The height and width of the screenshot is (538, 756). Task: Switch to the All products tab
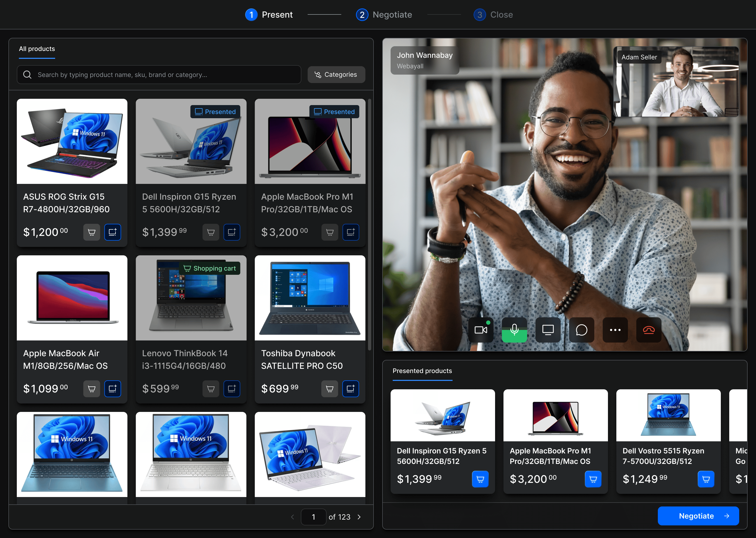point(37,49)
